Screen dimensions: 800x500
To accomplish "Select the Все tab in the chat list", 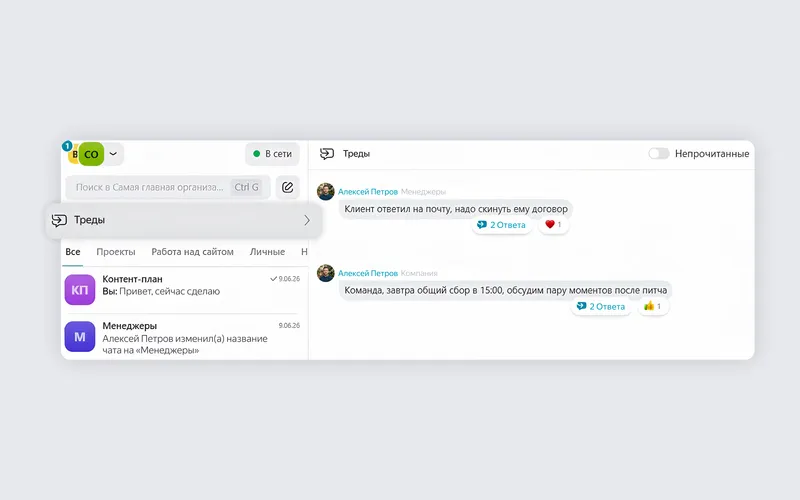I will (73, 252).
